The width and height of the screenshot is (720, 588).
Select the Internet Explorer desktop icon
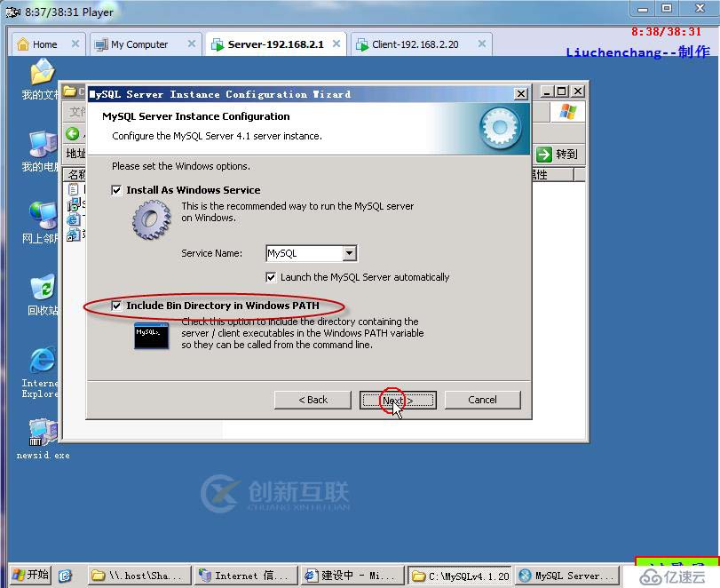pyautogui.click(x=42, y=372)
